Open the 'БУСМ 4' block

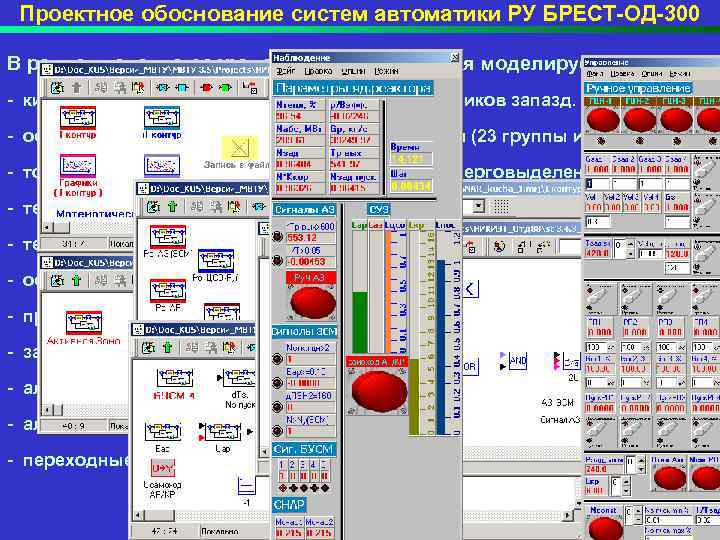(175, 379)
